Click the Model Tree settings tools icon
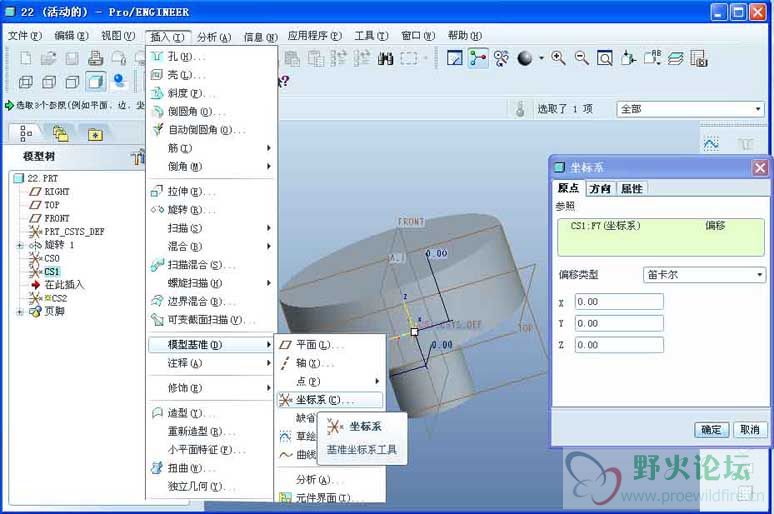 coord(138,157)
